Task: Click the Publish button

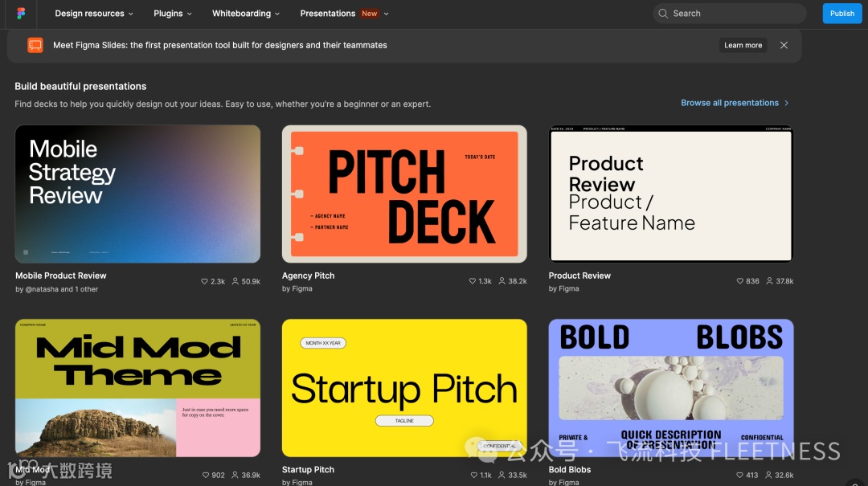Action: [842, 14]
